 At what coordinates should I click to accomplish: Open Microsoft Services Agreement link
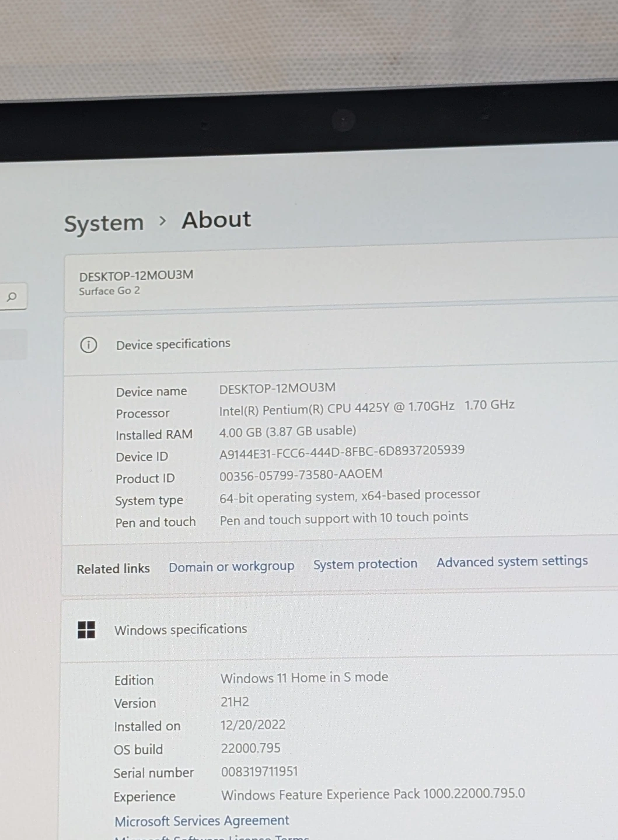[201, 821]
